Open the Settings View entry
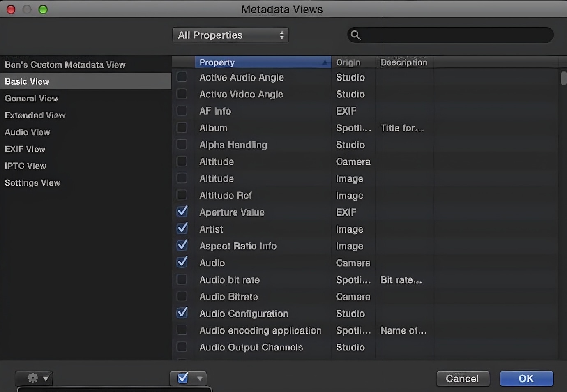 (x=32, y=183)
